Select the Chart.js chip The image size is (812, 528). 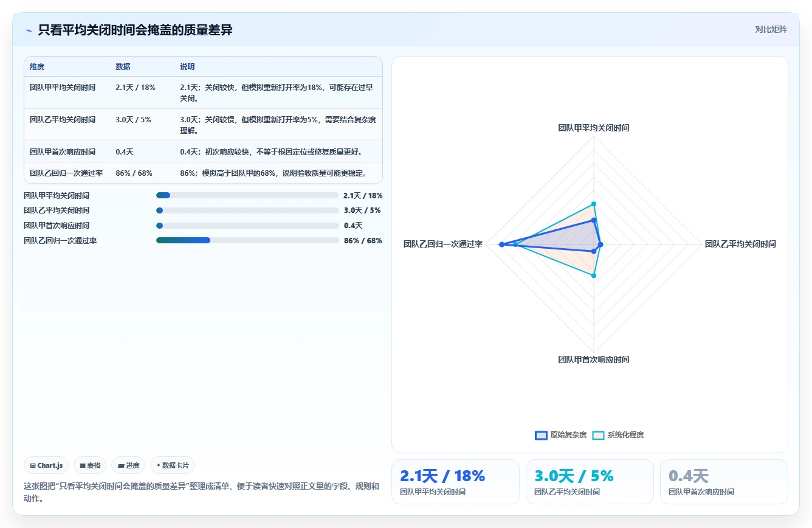click(x=47, y=465)
